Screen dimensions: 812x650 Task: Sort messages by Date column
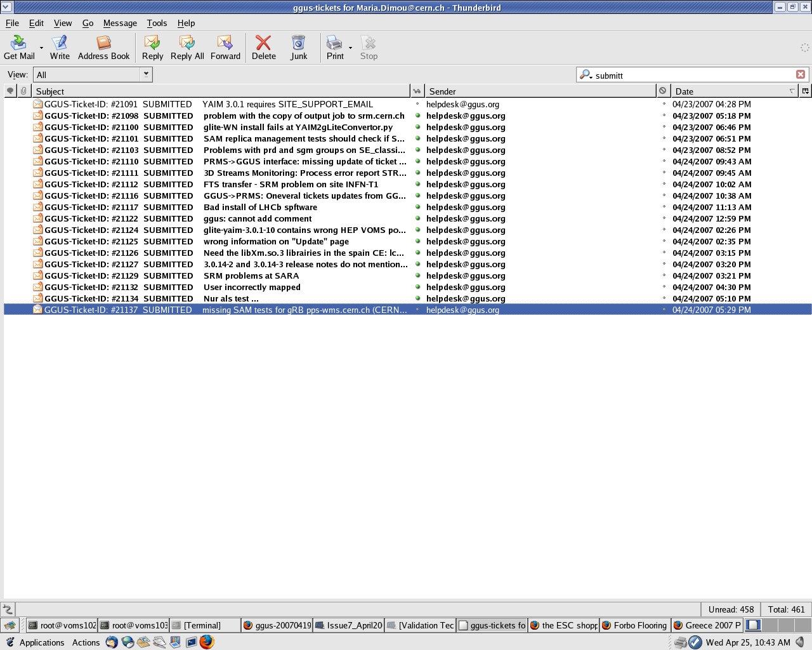point(730,91)
